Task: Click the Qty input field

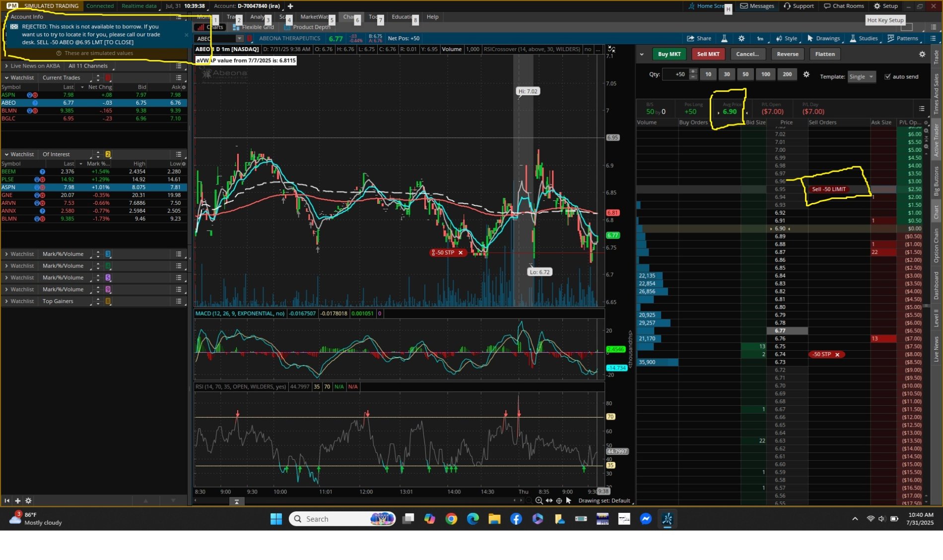Action: coord(675,74)
